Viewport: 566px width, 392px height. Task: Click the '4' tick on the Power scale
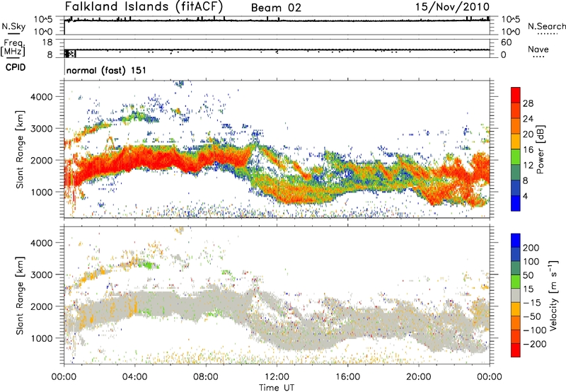[x=525, y=196]
